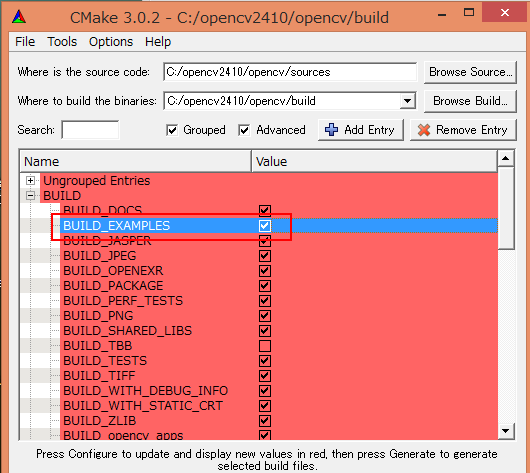Viewport: 530px width, 473px height.
Task: Toggle the Advanced checkbox
Action: coord(244,130)
